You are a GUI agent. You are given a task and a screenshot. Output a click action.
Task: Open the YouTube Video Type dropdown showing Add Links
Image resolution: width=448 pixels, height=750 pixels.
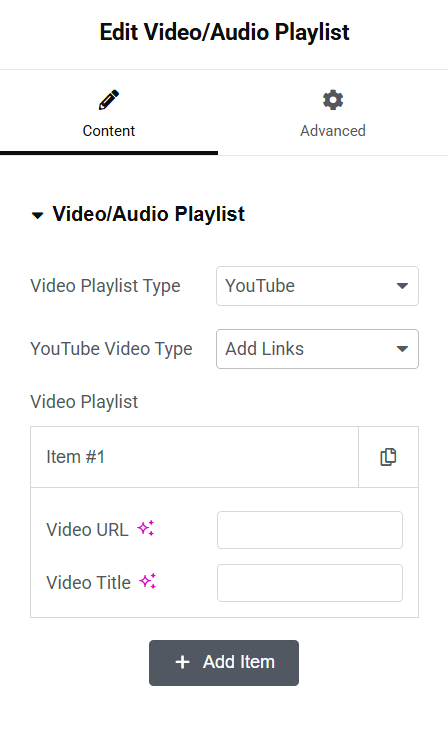click(x=317, y=349)
